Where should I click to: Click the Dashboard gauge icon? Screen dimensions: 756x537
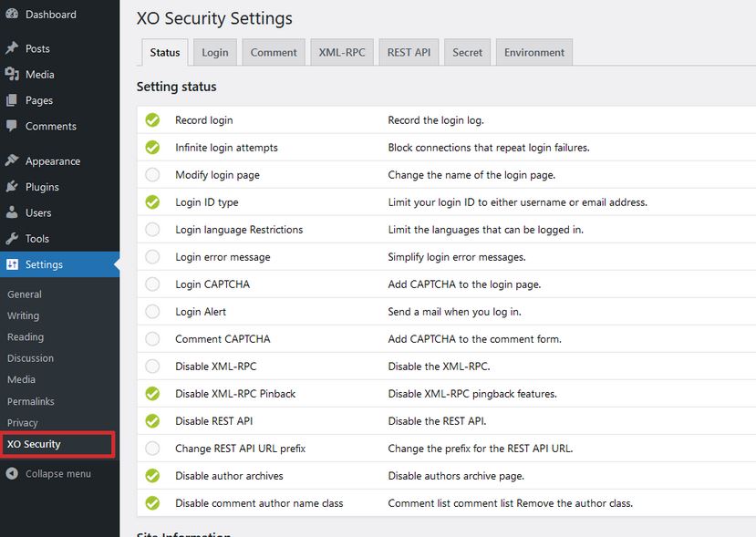pos(12,14)
